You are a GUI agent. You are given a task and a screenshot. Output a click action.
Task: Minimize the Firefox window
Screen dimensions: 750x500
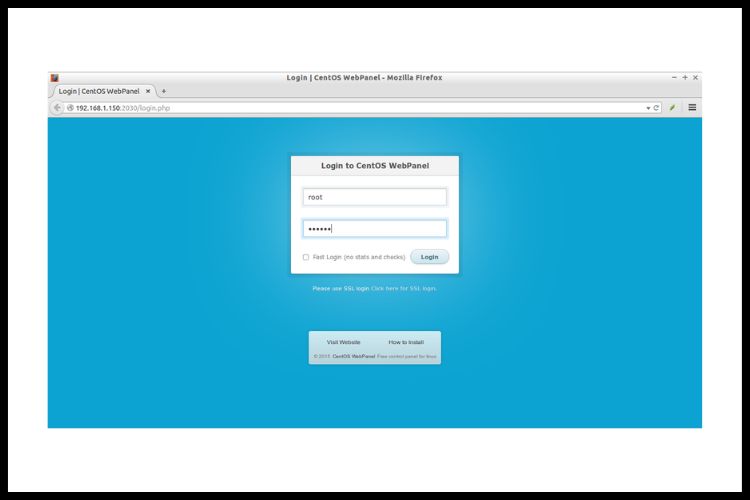(674, 77)
